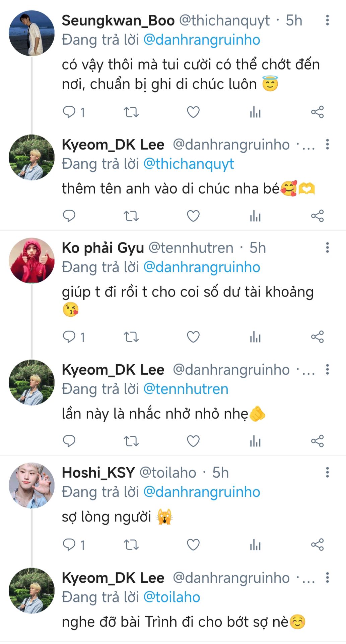The height and width of the screenshot is (644, 346).
Task: Open more options on Seungkwan_Boo's tweet
Action: point(327,20)
